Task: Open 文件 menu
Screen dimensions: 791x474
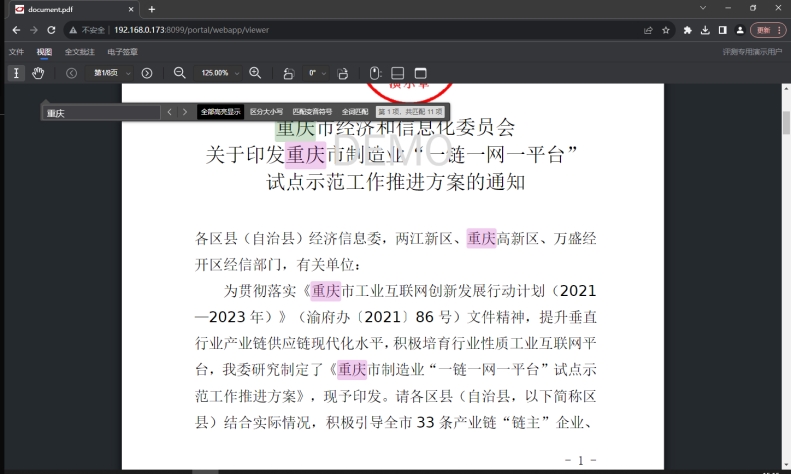Action: [x=16, y=52]
